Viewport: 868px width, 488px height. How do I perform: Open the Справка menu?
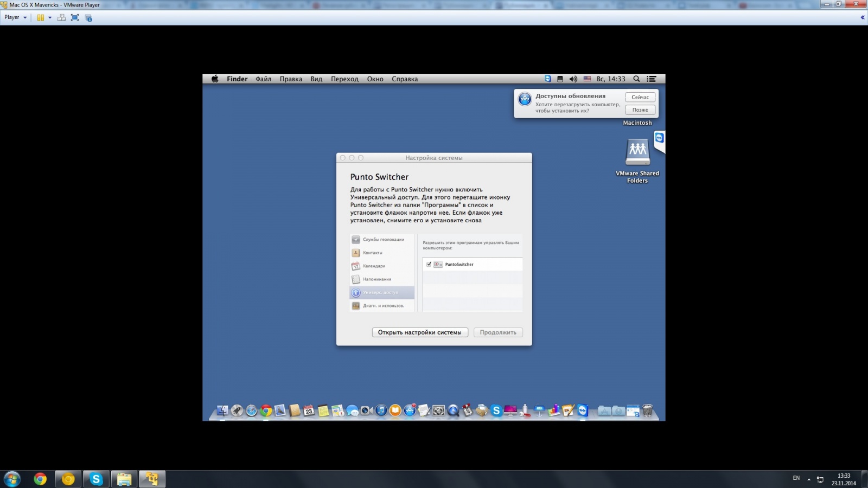pyautogui.click(x=405, y=79)
